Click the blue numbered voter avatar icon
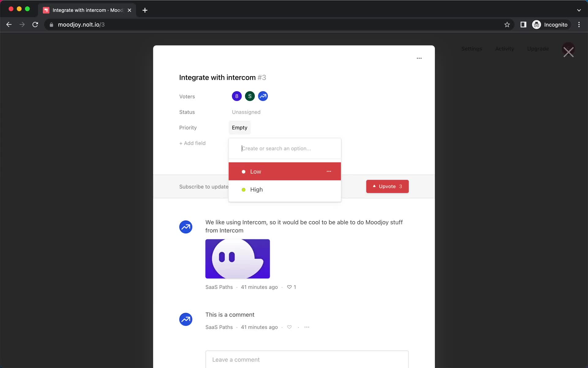Image resolution: width=588 pixels, height=368 pixels. (237, 96)
